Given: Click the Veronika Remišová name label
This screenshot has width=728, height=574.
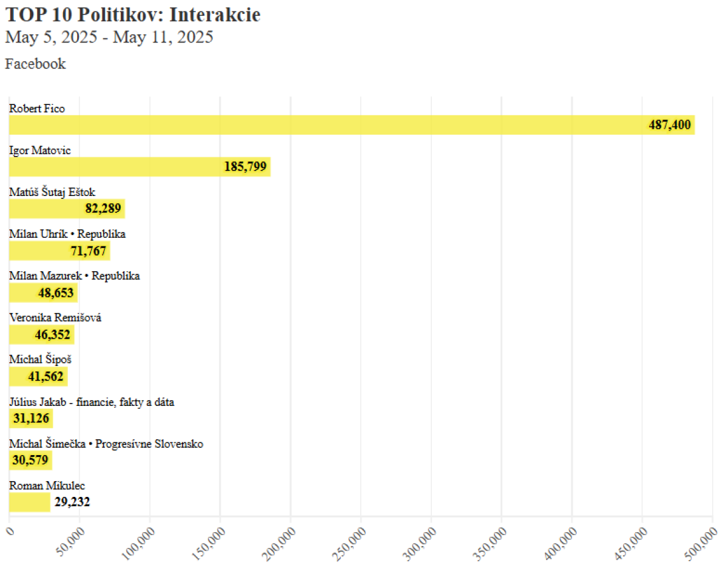Looking at the screenshot, I should click(x=55, y=317).
